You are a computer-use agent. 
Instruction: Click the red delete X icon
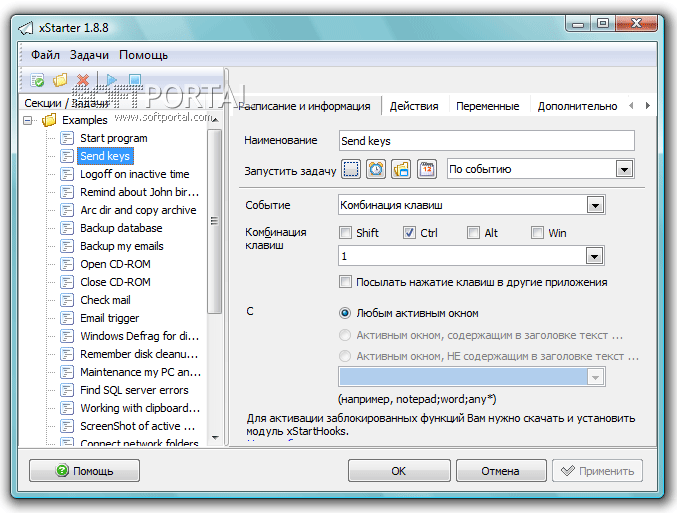tap(83, 80)
